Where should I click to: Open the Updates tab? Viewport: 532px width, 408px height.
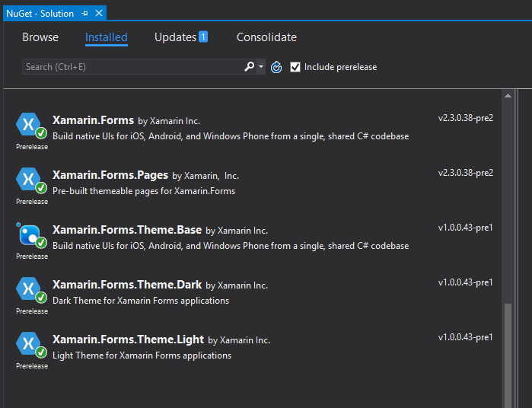coord(175,37)
